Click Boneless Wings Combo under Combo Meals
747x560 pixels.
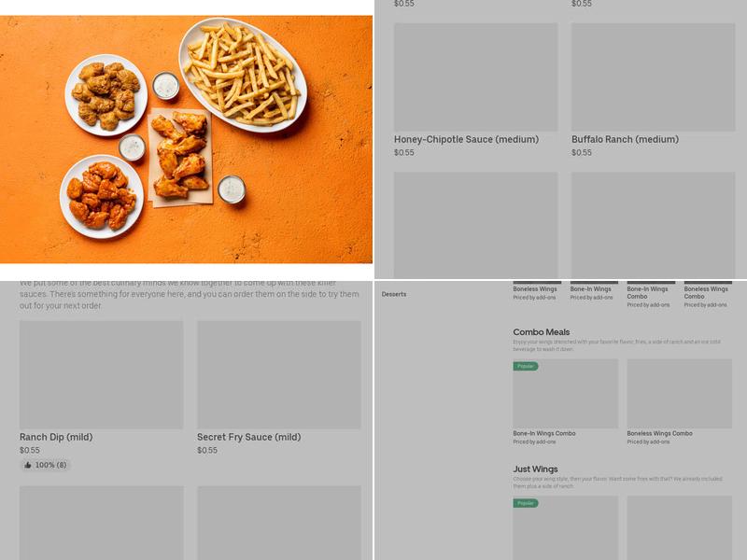660,434
